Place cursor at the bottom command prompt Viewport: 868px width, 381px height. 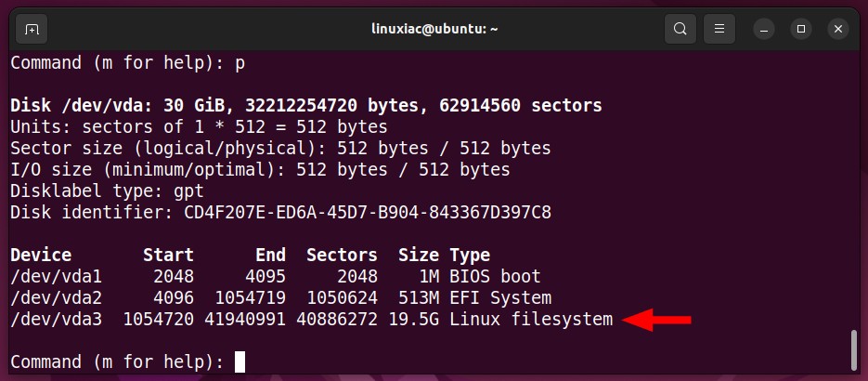coord(240,362)
